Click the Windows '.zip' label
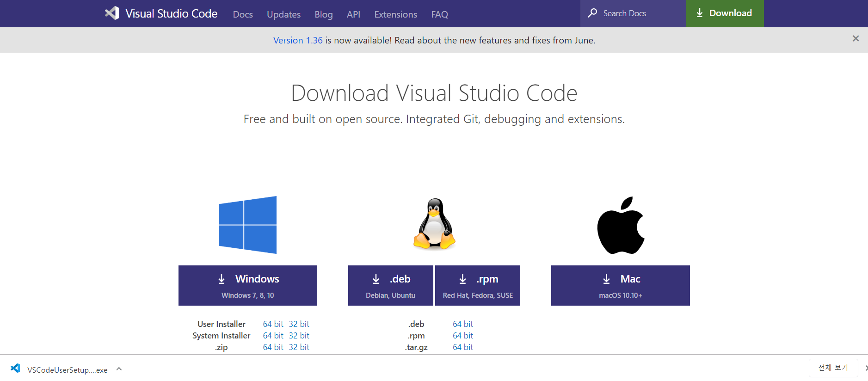This screenshot has width=868, height=381. (x=222, y=347)
